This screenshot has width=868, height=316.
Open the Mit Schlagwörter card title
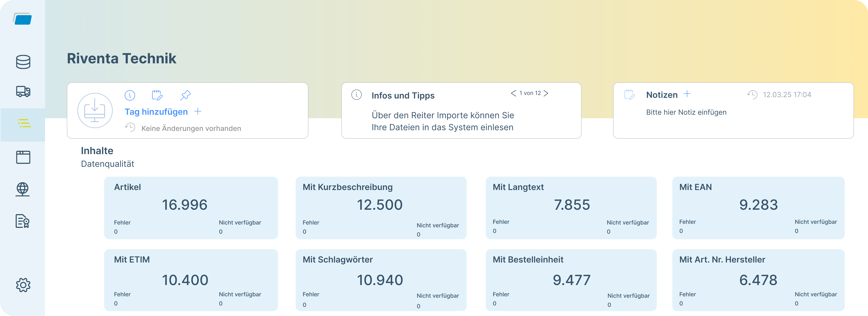tap(337, 260)
